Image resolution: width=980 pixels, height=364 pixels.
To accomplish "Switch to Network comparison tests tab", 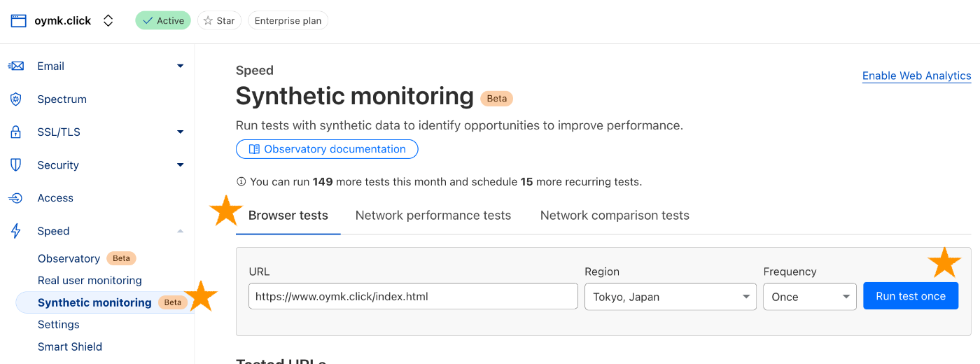I will coord(615,216).
